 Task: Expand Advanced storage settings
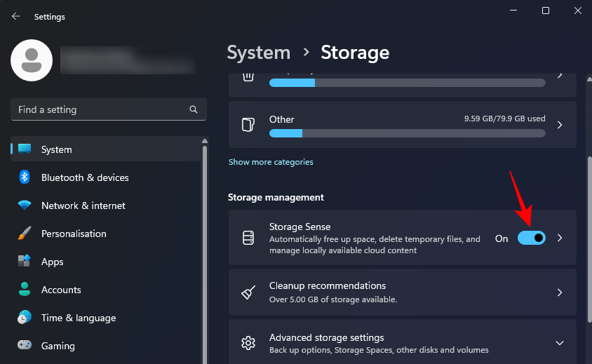coord(560,343)
